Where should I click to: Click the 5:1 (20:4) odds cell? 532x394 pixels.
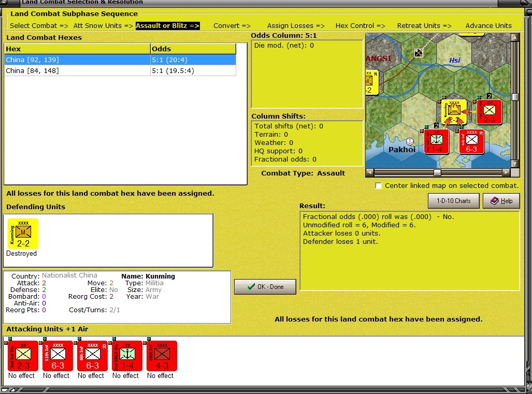coord(193,60)
